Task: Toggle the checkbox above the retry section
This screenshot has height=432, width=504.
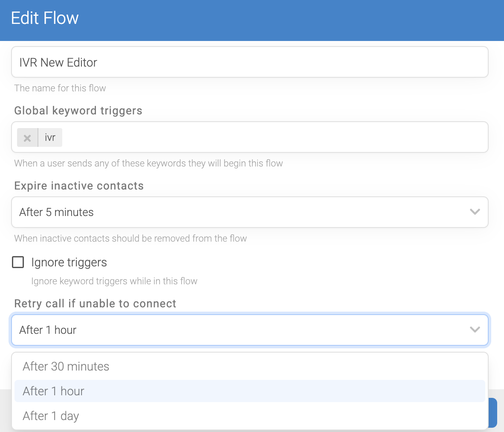Action: click(18, 262)
